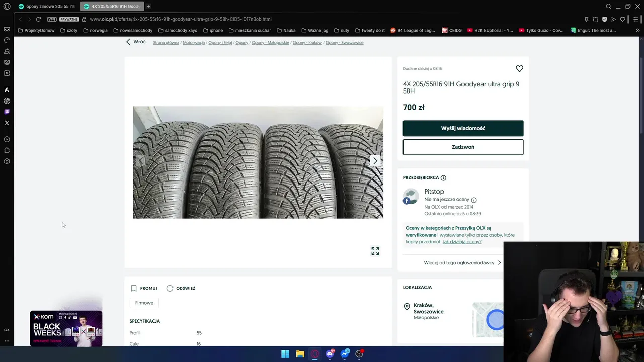Open 'Więcej od tego ogłoszeniodawcy'

(x=462, y=263)
